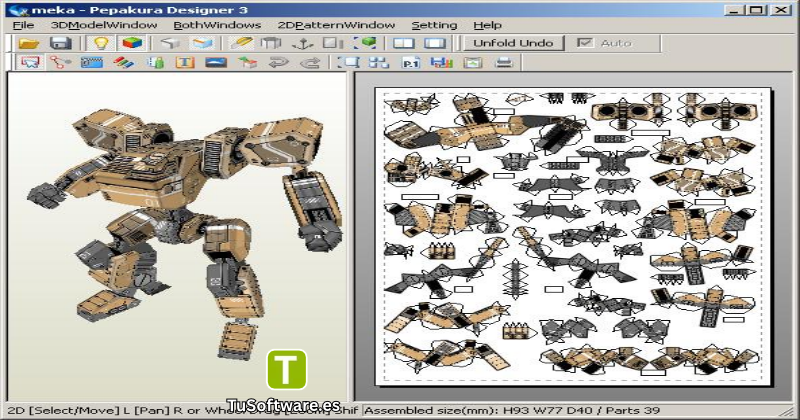Show the axis arrows icon

302,43
